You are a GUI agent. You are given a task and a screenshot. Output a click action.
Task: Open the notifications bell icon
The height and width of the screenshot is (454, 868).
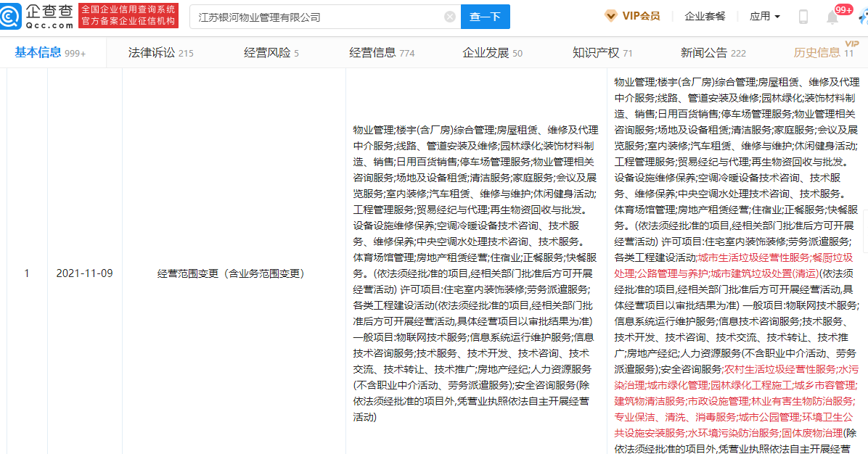point(832,17)
